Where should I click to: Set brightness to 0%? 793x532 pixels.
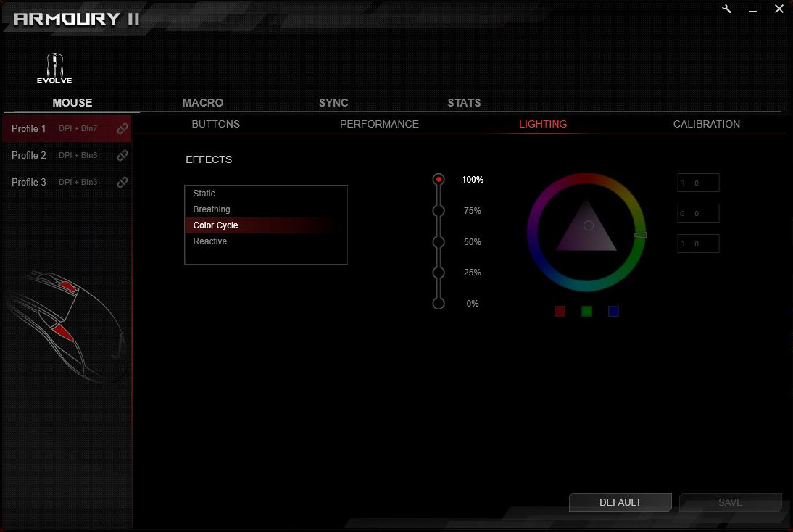tap(439, 304)
